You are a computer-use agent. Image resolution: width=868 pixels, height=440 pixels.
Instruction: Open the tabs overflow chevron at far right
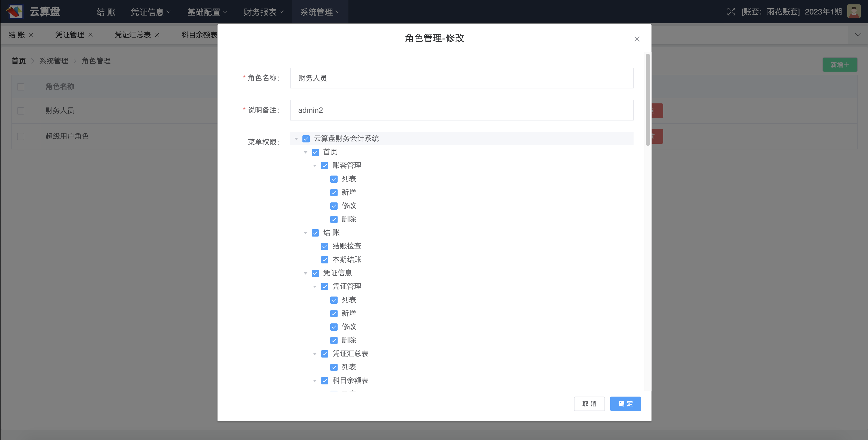pyautogui.click(x=858, y=35)
